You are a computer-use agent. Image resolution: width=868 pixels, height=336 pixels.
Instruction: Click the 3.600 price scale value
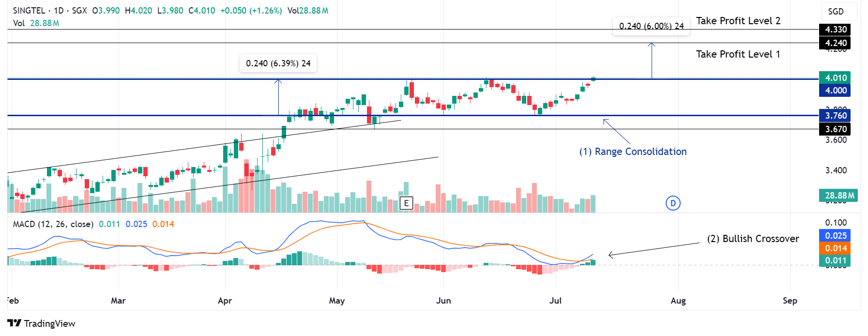coord(836,140)
